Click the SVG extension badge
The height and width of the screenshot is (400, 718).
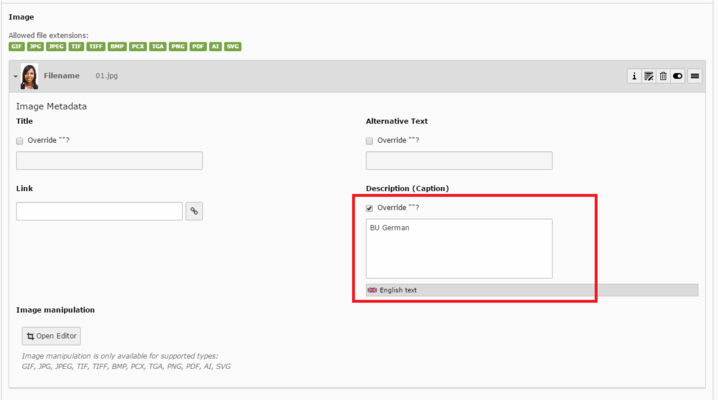(232, 46)
